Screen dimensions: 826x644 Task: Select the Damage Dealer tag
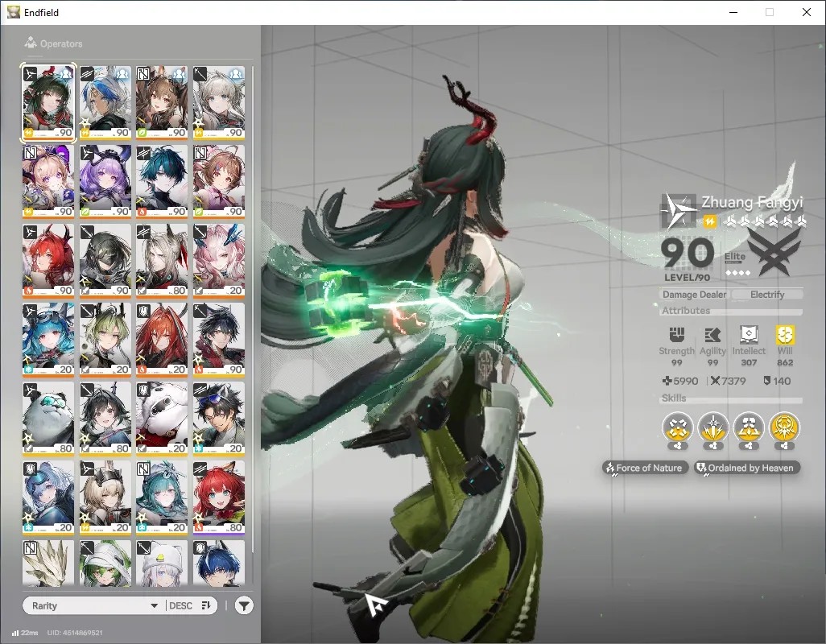coord(694,295)
